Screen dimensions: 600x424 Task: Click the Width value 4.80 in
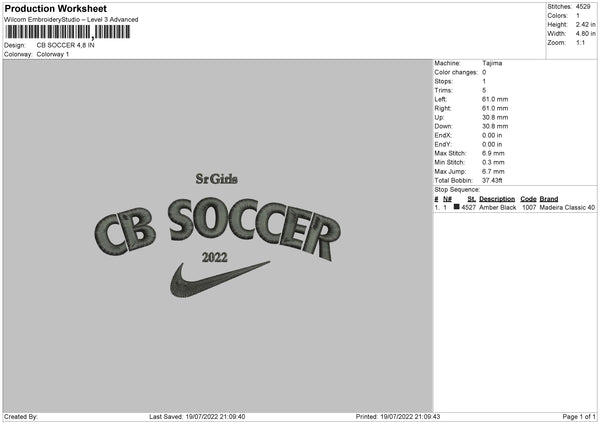585,34
